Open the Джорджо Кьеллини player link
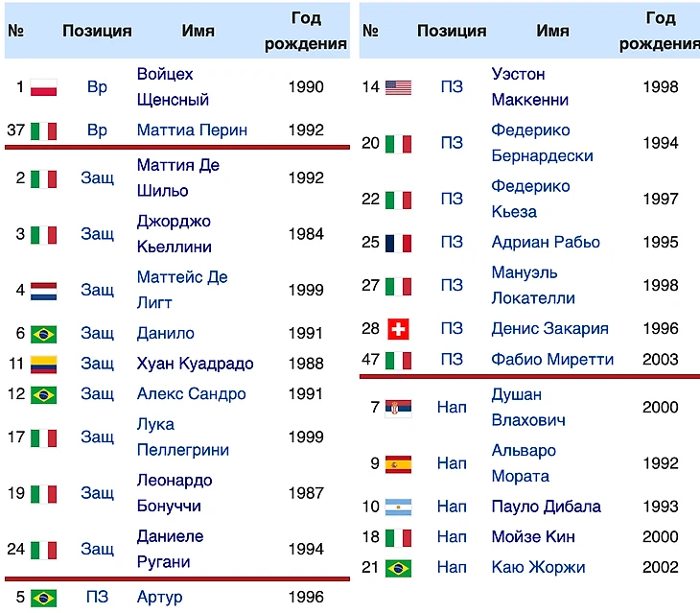Screen dimensions: 700x613 (x=174, y=234)
